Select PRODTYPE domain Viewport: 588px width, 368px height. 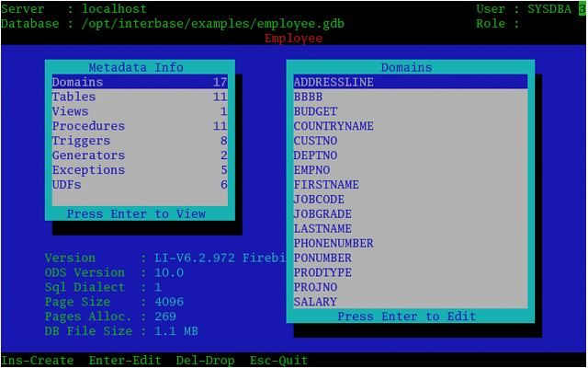[411, 272]
